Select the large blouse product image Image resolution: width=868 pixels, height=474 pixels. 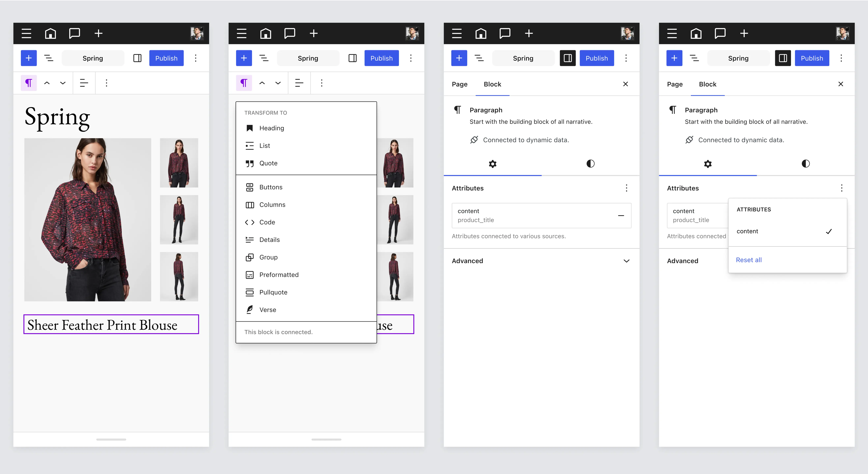[88, 219]
